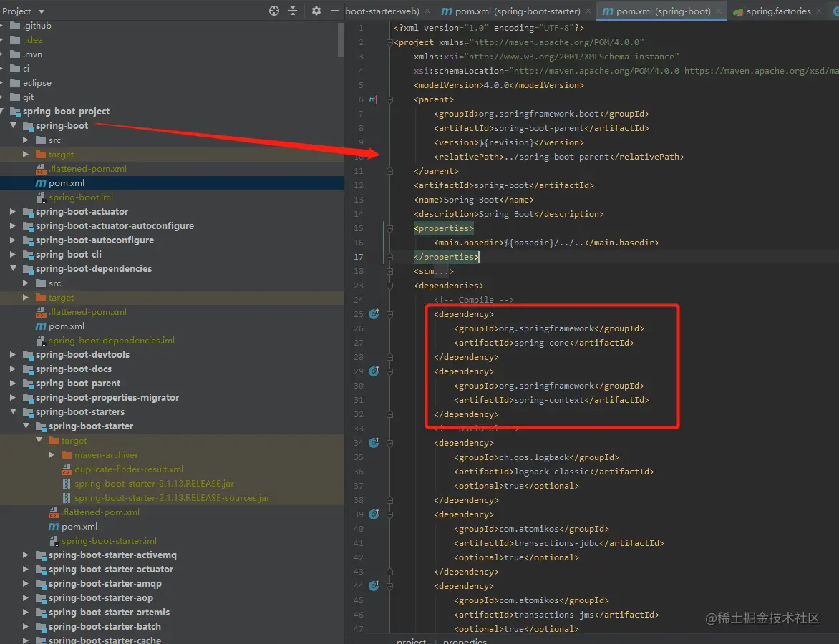
Task: Click the Project panel vertical scrollbar
Action: [x=341, y=40]
